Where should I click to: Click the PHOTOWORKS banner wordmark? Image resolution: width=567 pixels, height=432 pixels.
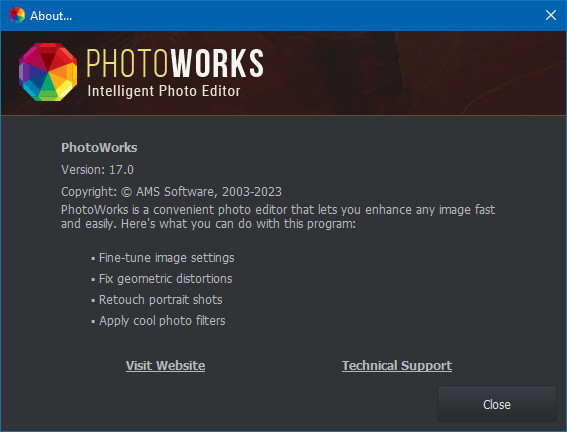click(x=175, y=63)
